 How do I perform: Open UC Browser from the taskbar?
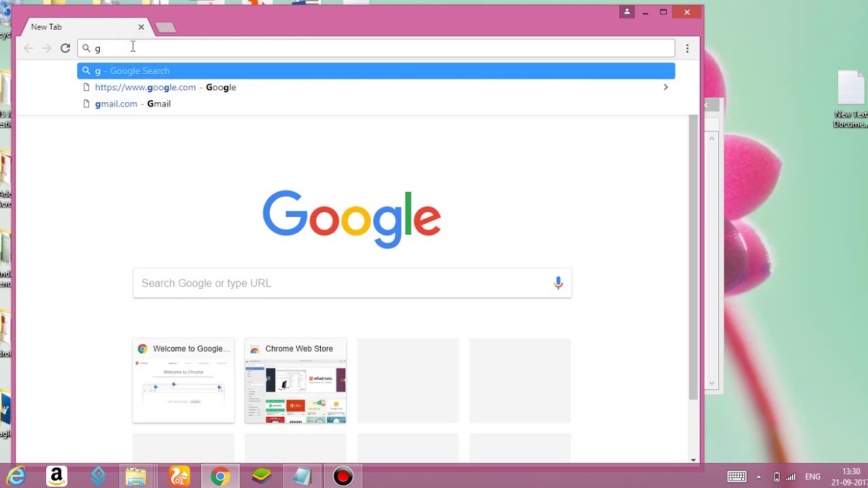pos(179,476)
